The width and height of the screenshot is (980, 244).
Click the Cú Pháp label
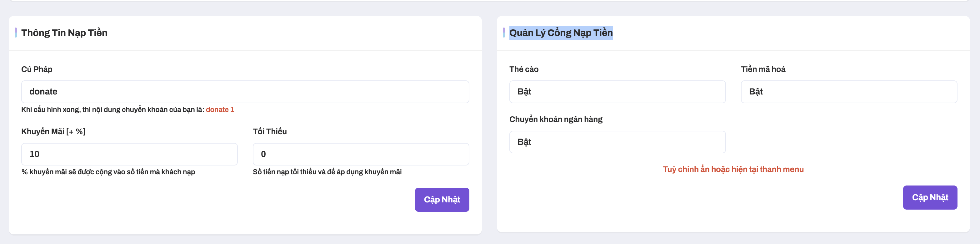pos(37,69)
